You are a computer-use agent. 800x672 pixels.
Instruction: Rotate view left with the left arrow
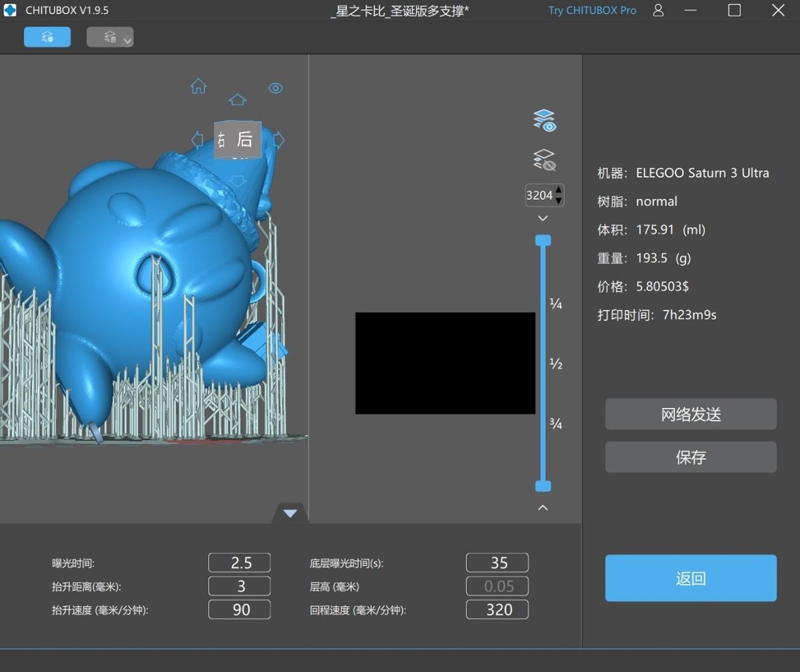[x=197, y=139]
